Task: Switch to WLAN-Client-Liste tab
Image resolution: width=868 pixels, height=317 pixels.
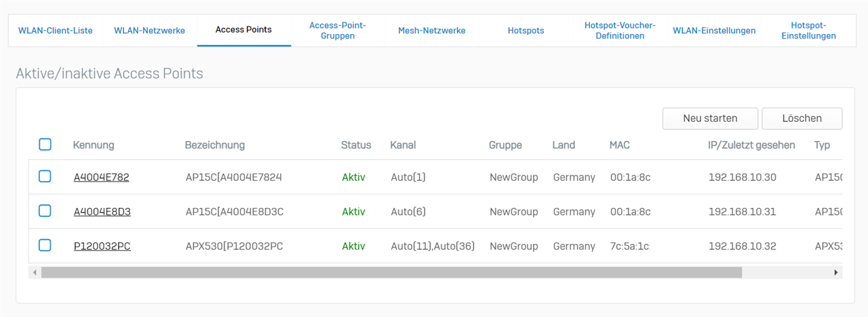Action: coord(56,30)
